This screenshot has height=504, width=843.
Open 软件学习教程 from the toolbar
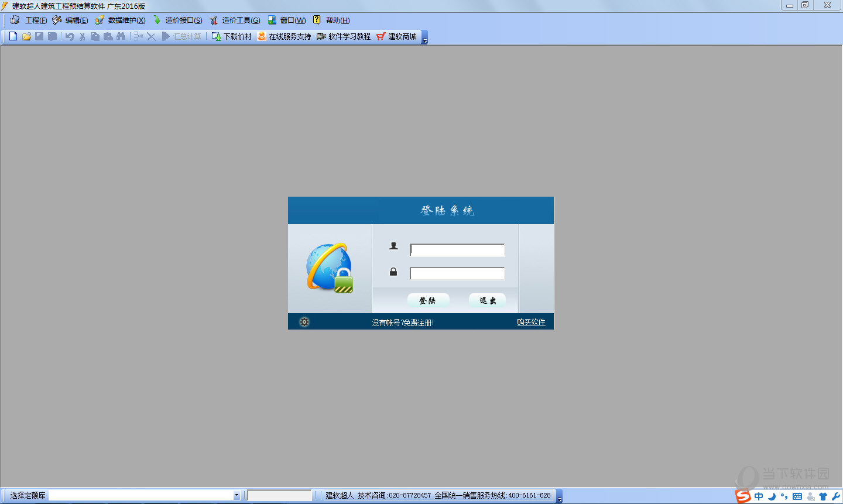click(x=344, y=36)
